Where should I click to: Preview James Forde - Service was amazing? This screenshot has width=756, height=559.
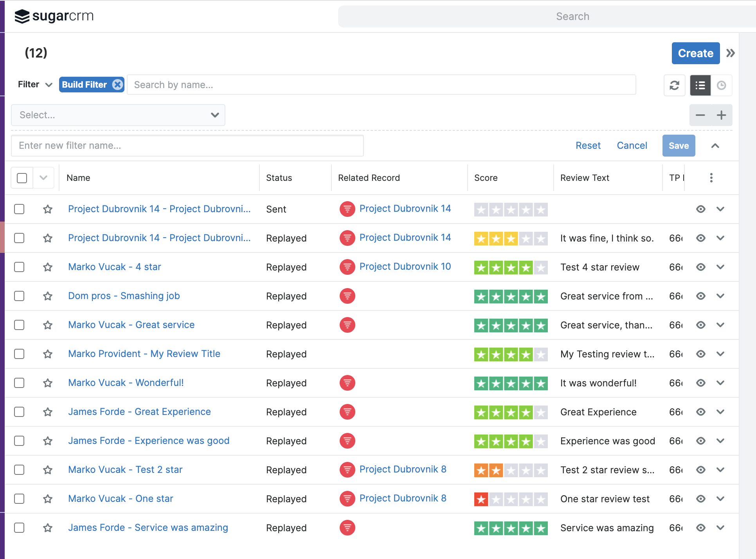700,528
